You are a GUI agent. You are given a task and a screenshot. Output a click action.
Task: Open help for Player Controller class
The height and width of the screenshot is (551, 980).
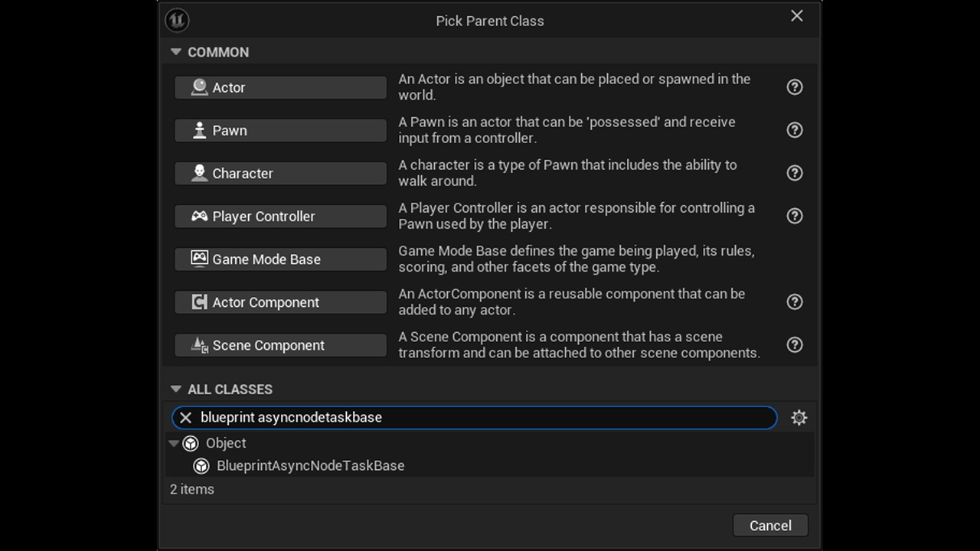click(x=795, y=216)
